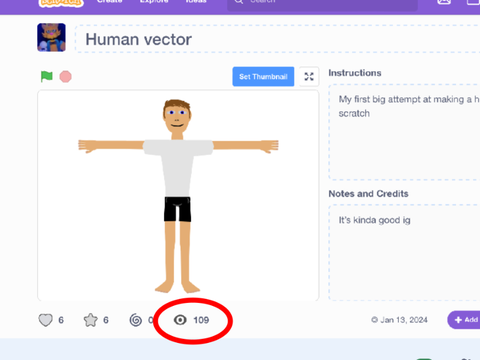
Task: Click the Jan 13, 2024 date text
Action: click(x=404, y=320)
